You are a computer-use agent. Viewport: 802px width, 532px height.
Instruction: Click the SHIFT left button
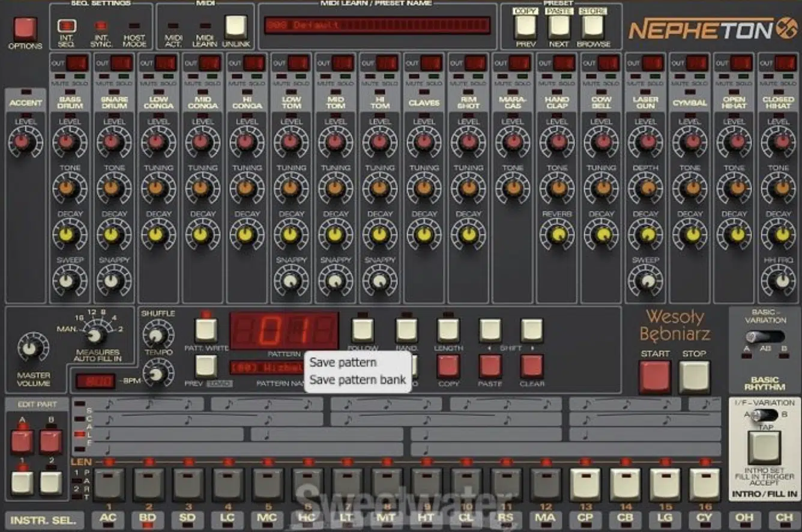(490, 330)
